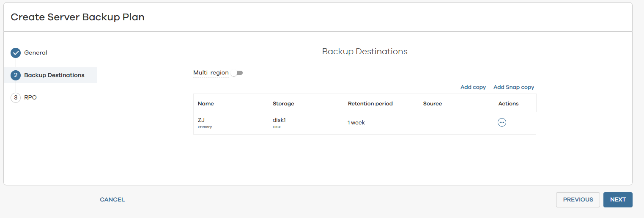
Task: Click the step 3 number circle
Action: (16, 98)
